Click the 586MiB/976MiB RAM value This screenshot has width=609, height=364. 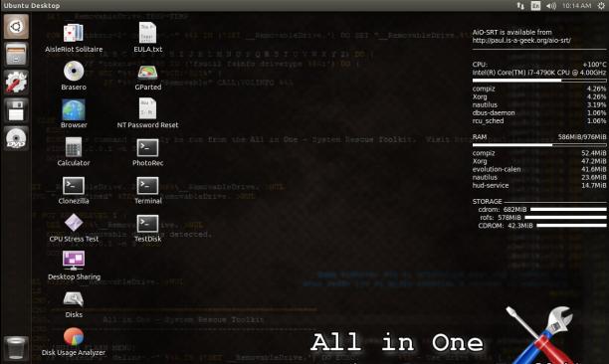click(582, 137)
